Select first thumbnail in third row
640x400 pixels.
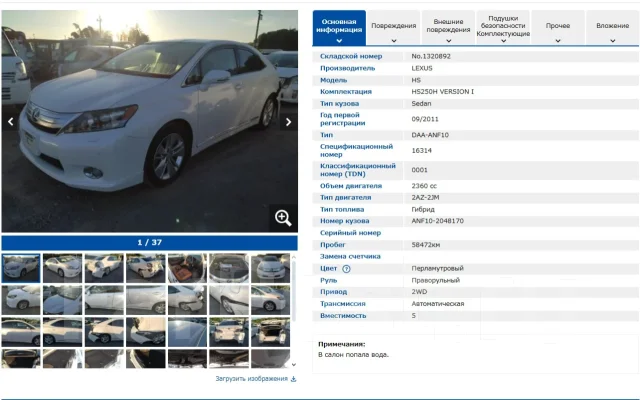tap(21, 332)
